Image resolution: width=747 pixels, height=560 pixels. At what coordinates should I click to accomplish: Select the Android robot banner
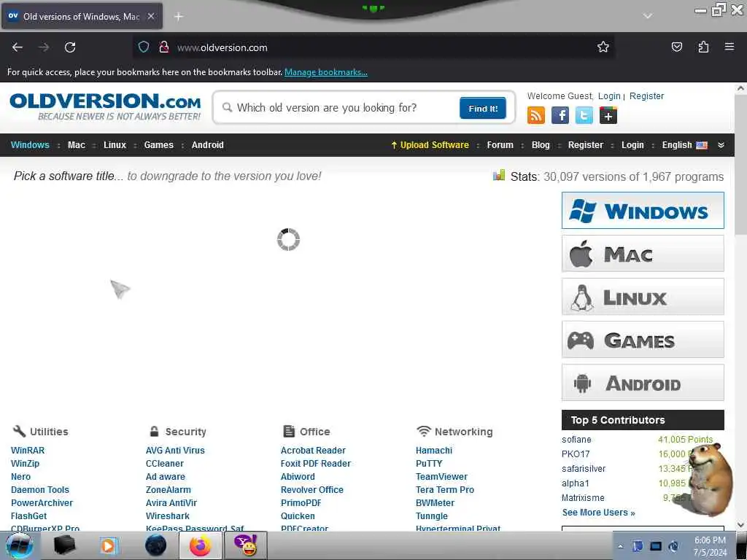[x=643, y=383]
